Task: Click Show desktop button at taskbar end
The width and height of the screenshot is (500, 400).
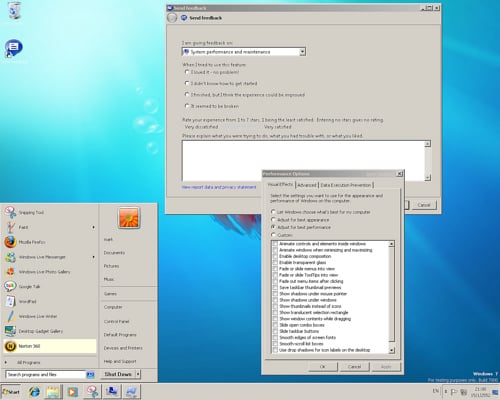Action: pos(495,392)
